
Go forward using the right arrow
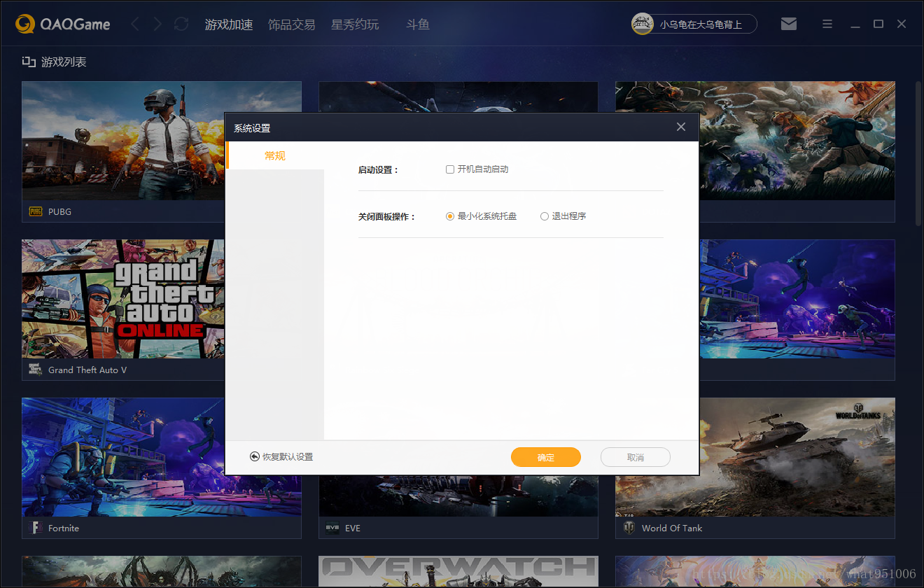[157, 24]
